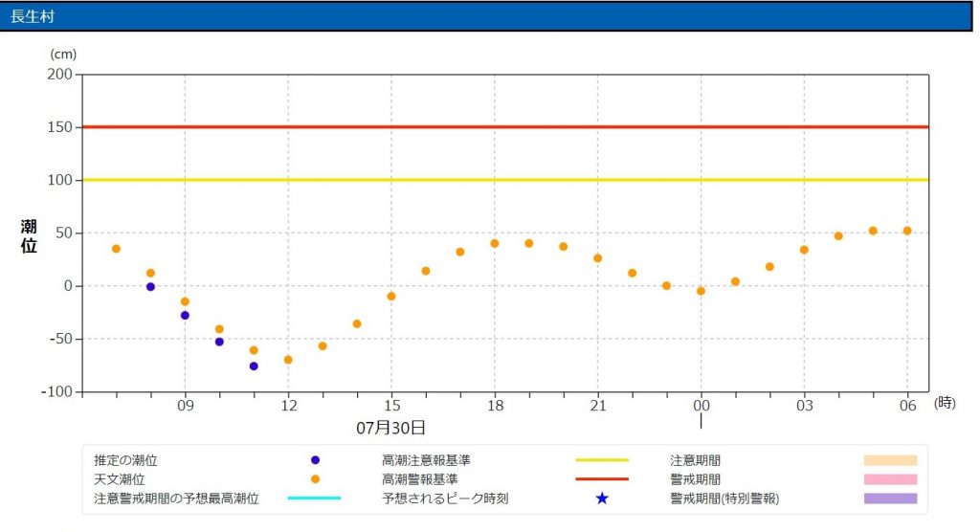
Task: Click the blue star icon for 予想されるピーク時刻
Action: [602, 499]
